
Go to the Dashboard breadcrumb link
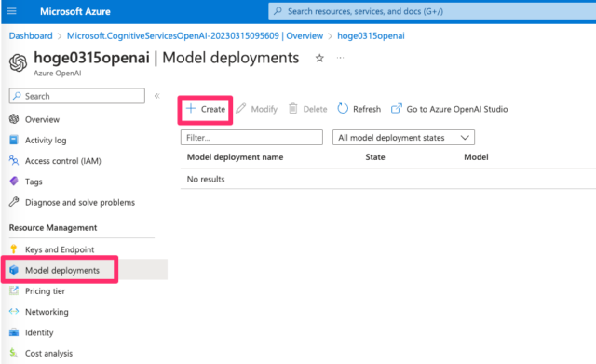[31, 35]
